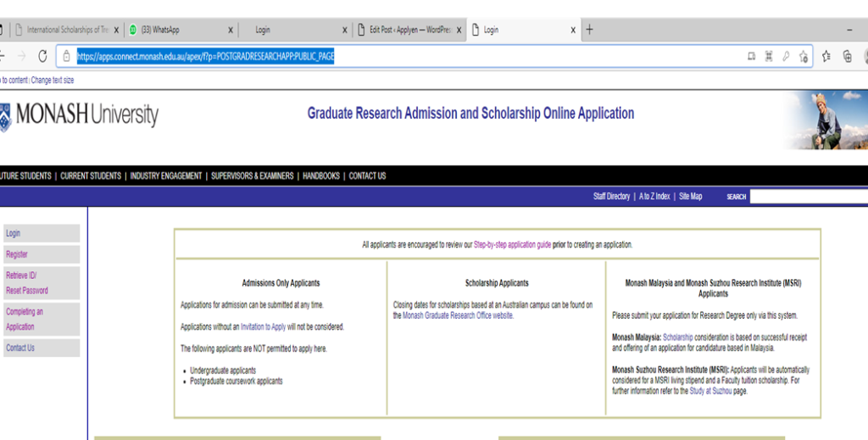Close the WhatsApp tab
868x440 pixels.
pyautogui.click(x=231, y=31)
